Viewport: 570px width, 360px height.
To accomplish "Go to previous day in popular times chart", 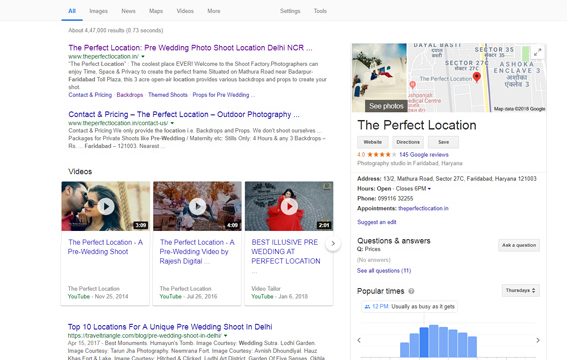I will [359, 340].
